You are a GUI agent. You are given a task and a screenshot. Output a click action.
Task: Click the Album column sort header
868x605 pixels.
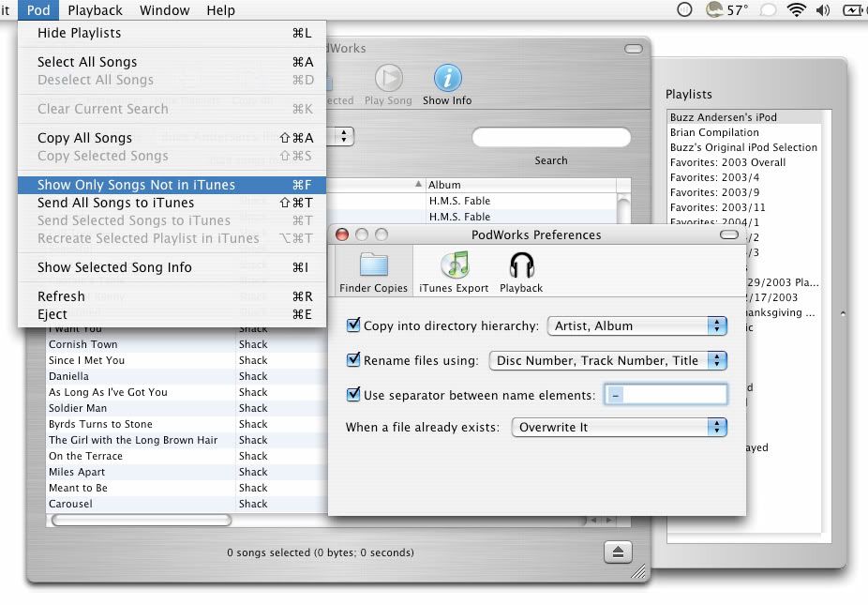pos(520,185)
